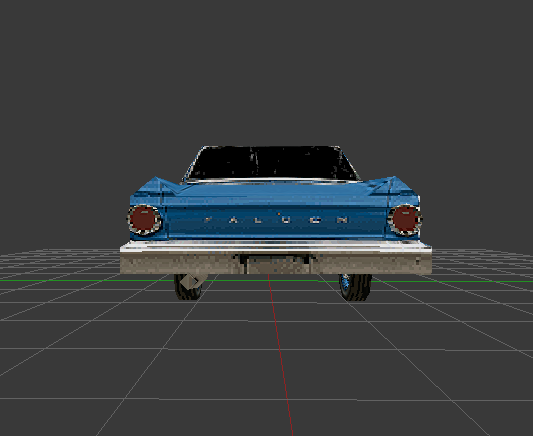
Task: Select the letter N of the FALCON badge
Action: [x=343, y=220]
